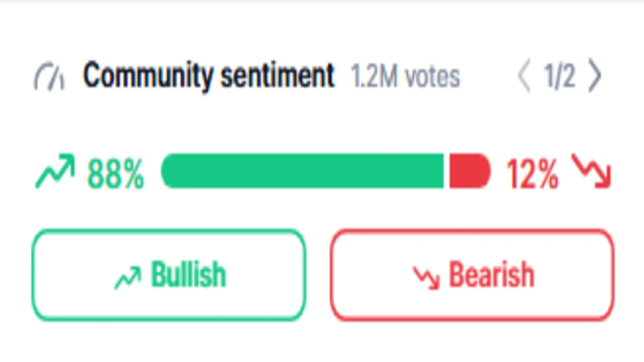Click the 1.2M votes count
644x362 pixels.
[x=405, y=76]
